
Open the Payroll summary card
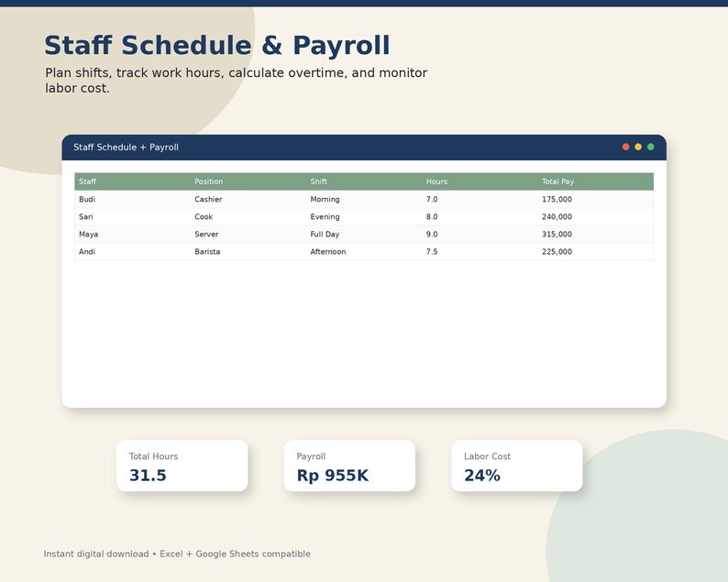point(349,466)
